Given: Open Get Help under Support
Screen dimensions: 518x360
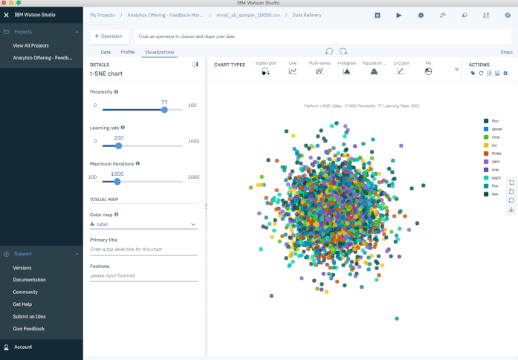Looking at the screenshot, I should coord(22,304).
